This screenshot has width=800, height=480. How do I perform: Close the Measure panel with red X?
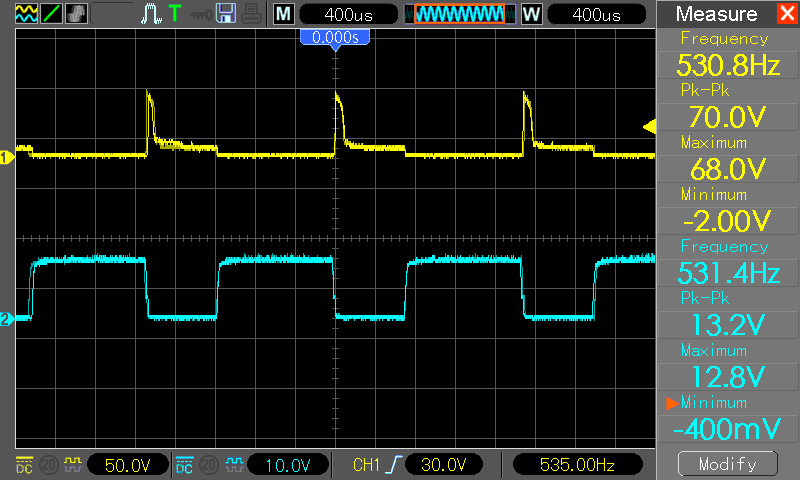[787, 13]
